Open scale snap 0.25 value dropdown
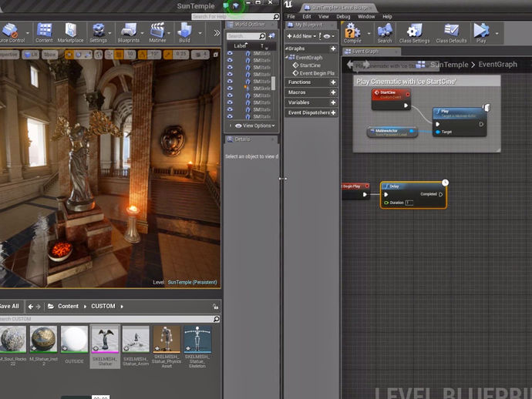This screenshot has height=399, width=532. [181, 55]
